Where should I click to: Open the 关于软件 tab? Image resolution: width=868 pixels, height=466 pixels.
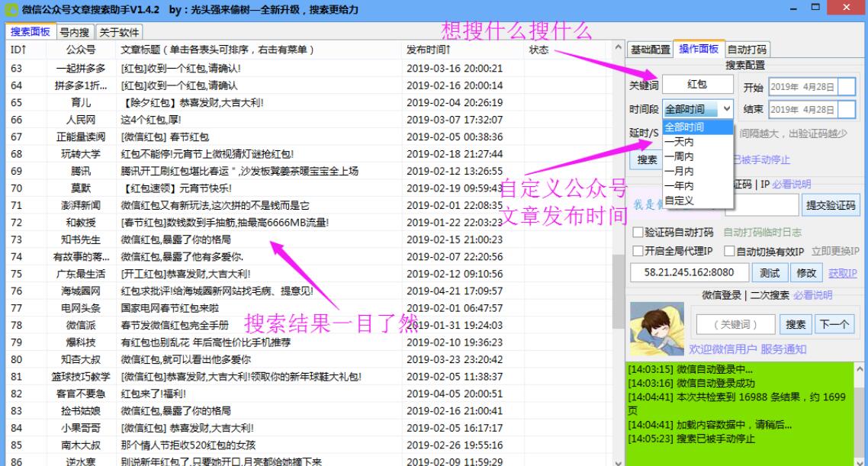[x=119, y=33]
